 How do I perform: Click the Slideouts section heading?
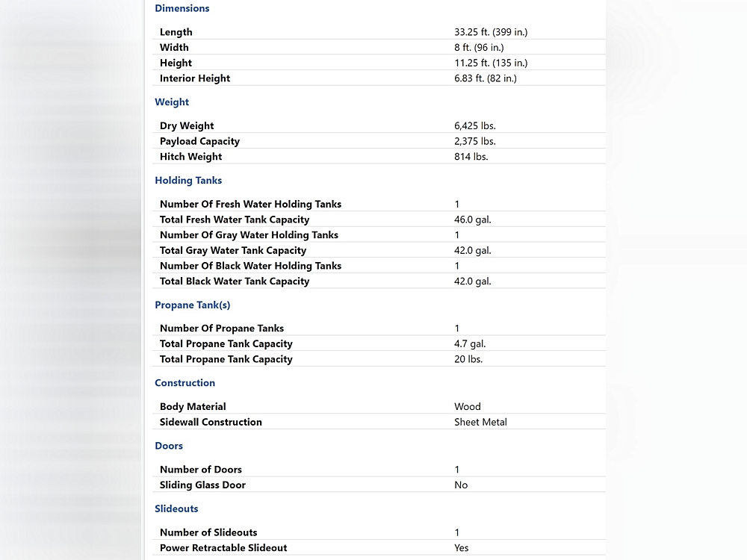click(x=176, y=508)
